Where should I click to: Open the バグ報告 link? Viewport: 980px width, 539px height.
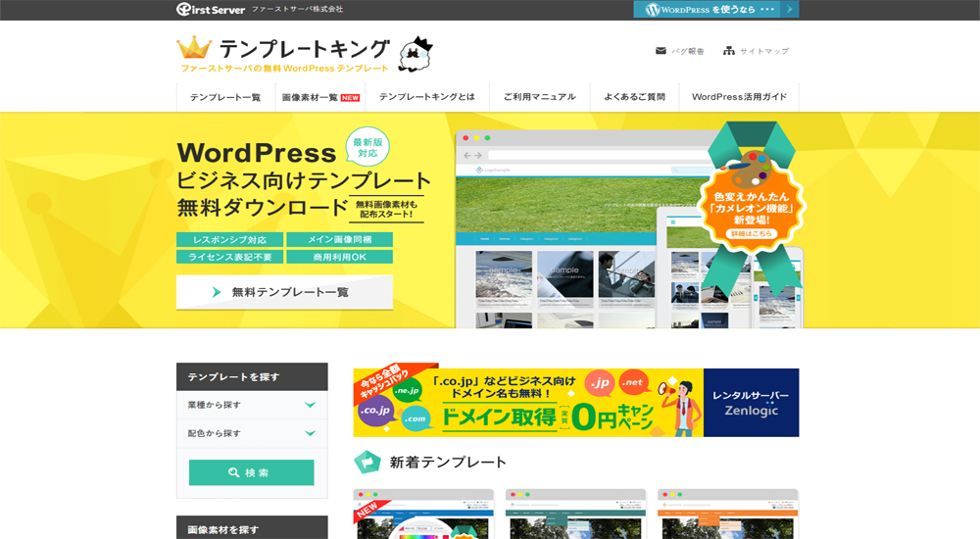click(688, 51)
